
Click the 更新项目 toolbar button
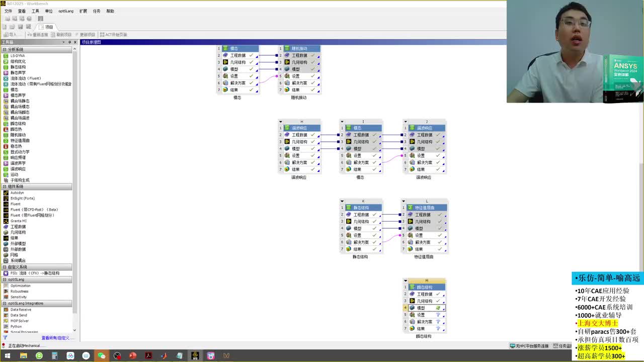point(85,35)
